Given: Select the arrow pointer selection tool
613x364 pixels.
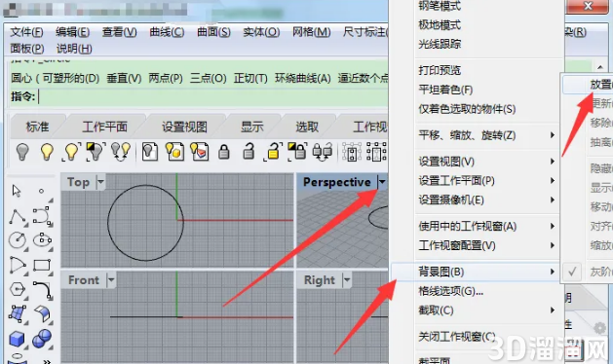Looking at the screenshot, I should 17,191.
